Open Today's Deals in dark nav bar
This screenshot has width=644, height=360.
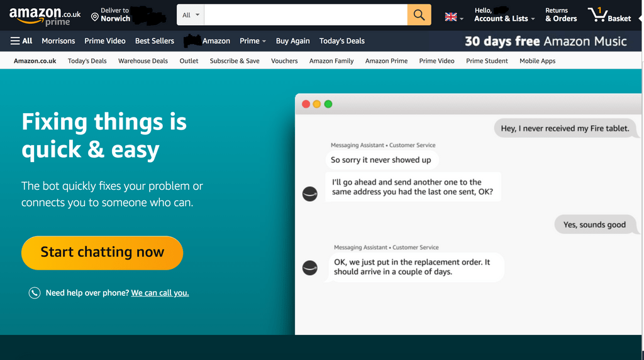click(x=341, y=41)
